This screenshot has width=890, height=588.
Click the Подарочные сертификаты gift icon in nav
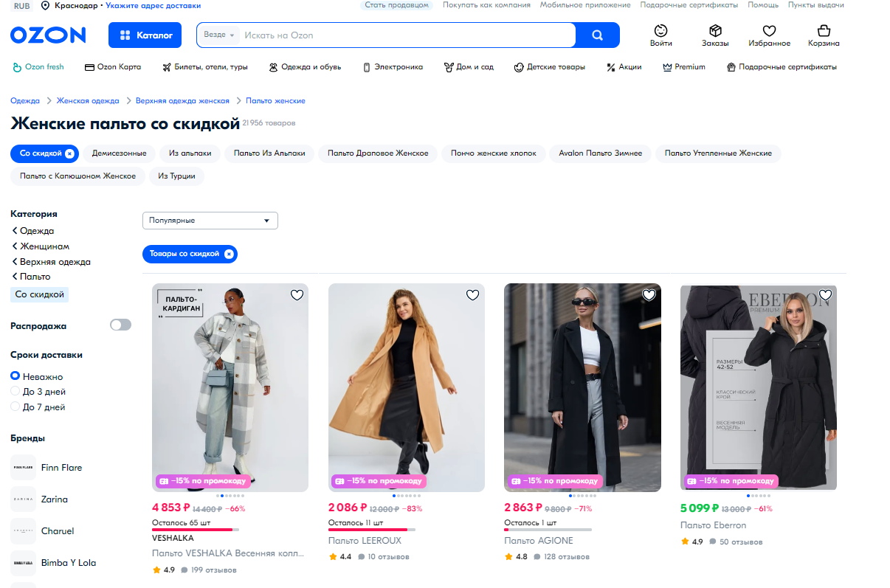coord(731,67)
